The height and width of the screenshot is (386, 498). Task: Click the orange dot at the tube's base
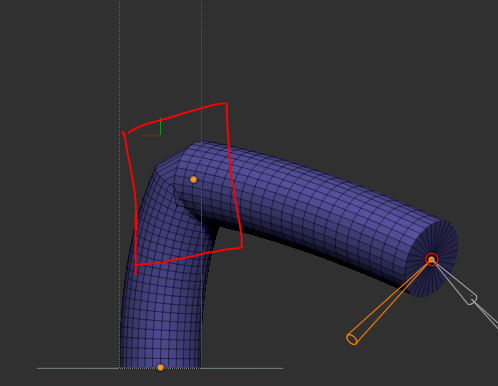coord(160,367)
